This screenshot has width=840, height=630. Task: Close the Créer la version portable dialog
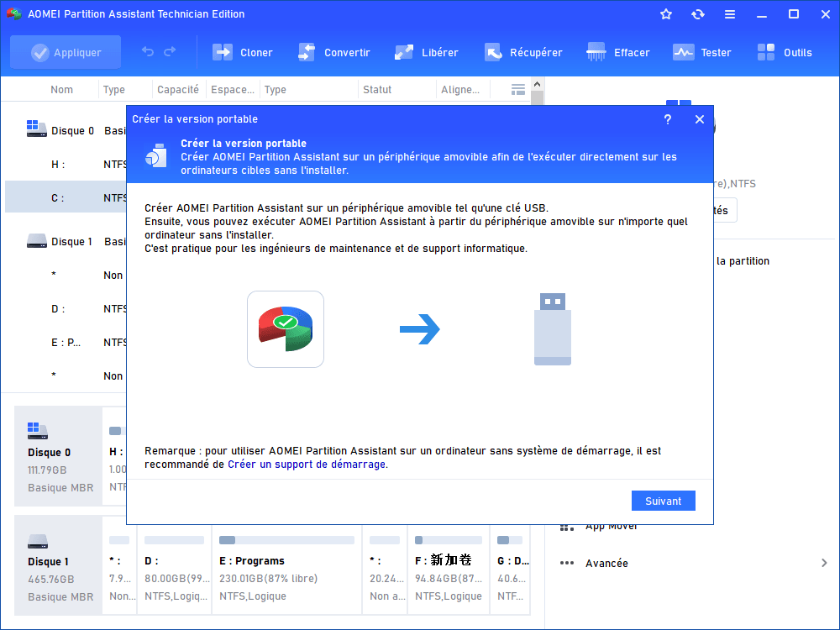pyautogui.click(x=700, y=119)
